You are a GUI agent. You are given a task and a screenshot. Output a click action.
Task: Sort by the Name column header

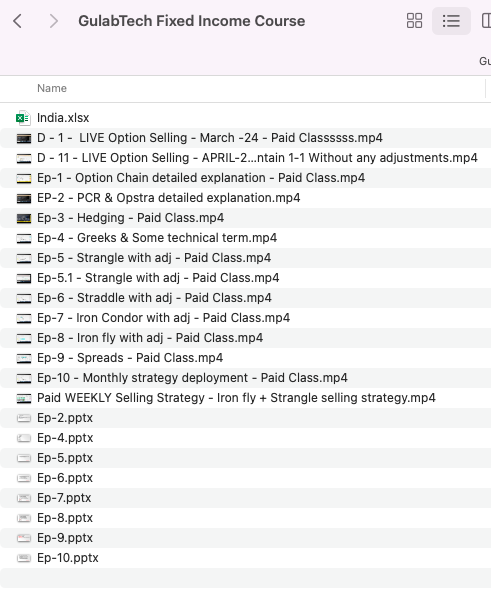[52, 88]
